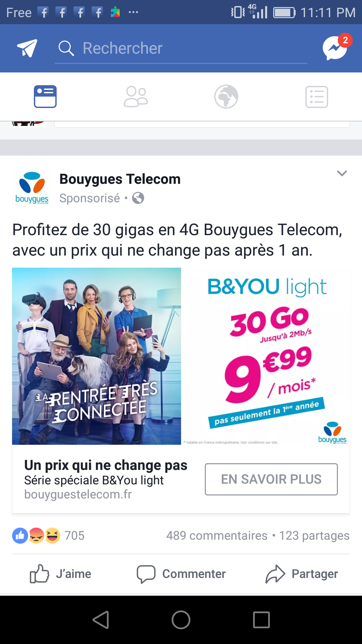The height and width of the screenshot is (644, 362).
Task: Open the Friends requests tab
Action: click(136, 97)
